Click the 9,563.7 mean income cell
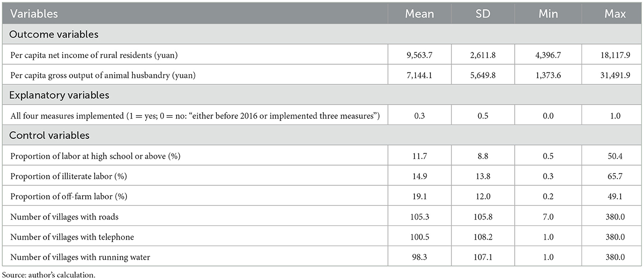This screenshot has width=644, height=280. pyautogui.click(x=420, y=55)
